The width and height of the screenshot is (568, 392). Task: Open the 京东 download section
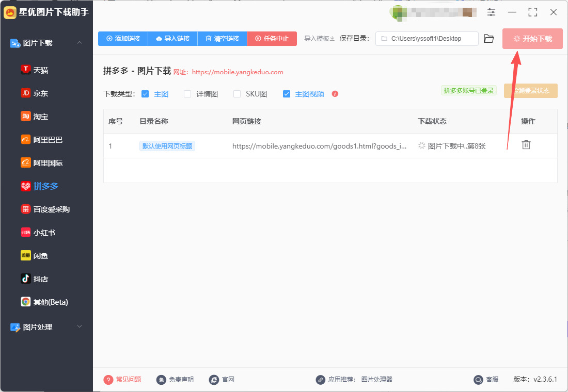[41, 93]
